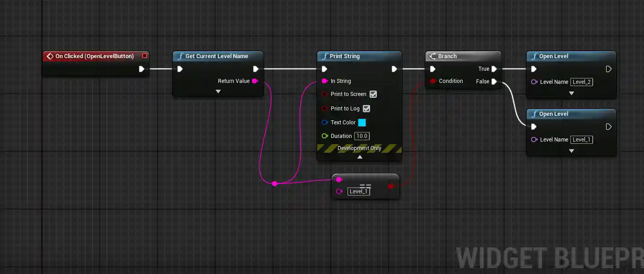Click the f icon on the Open Level Level_2 node
This screenshot has height=274, width=644.
[534, 56]
